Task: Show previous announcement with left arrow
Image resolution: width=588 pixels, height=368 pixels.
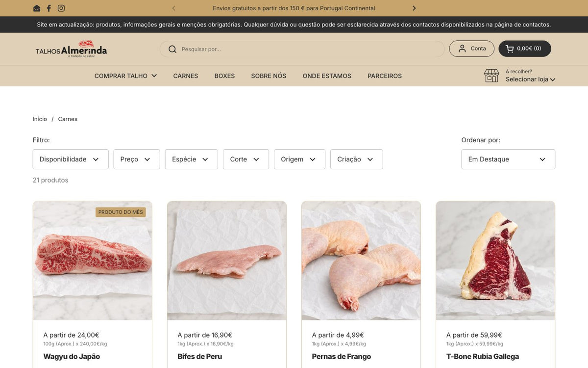Action: 174,8
